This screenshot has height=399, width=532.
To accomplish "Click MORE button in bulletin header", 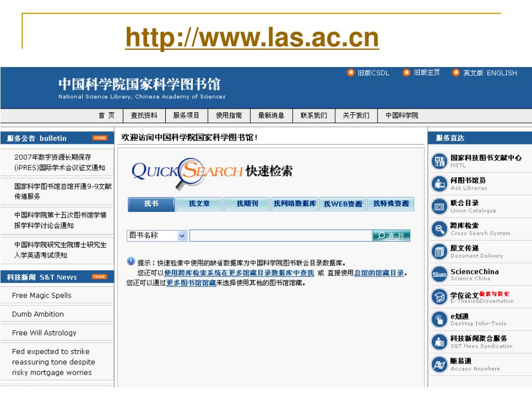I will [x=100, y=138].
